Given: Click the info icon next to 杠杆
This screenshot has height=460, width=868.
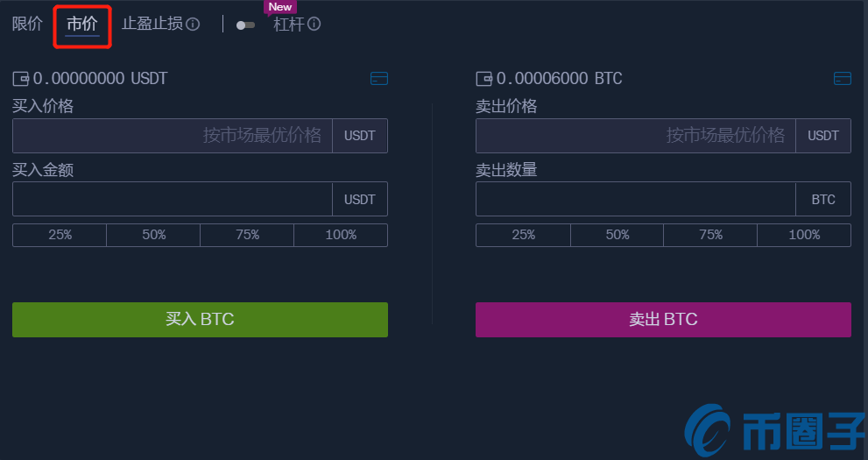Looking at the screenshot, I should (x=314, y=25).
